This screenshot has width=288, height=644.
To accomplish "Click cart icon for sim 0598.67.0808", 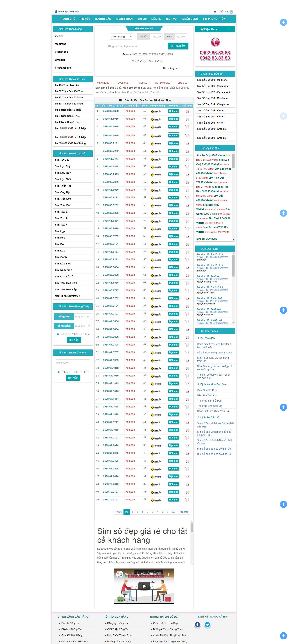I will click(x=187, y=345).
